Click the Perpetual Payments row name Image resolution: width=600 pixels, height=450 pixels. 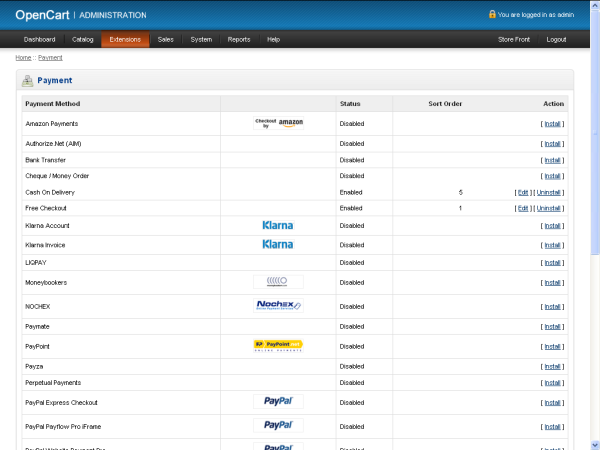click(x=53, y=383)
